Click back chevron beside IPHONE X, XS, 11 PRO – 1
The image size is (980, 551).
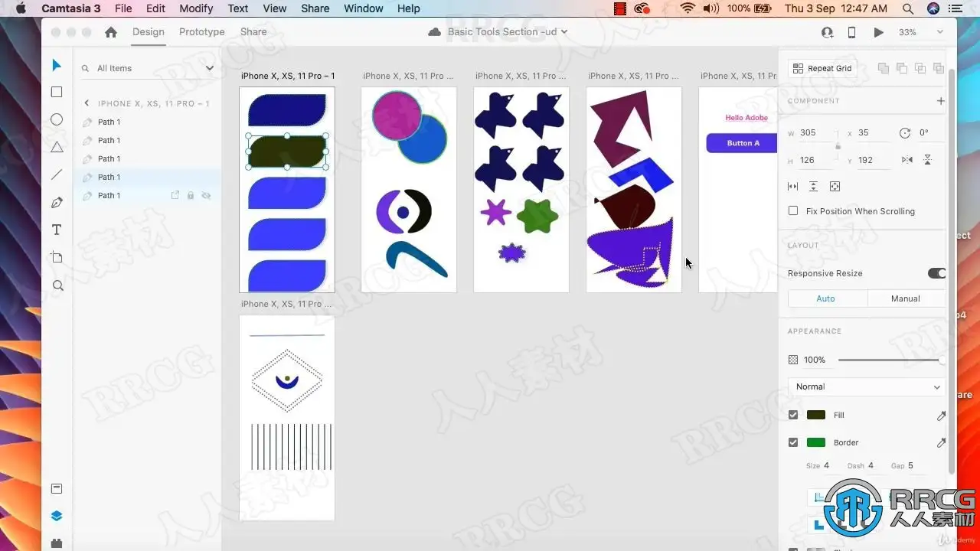pyautogui.click(x=87, y=103)
